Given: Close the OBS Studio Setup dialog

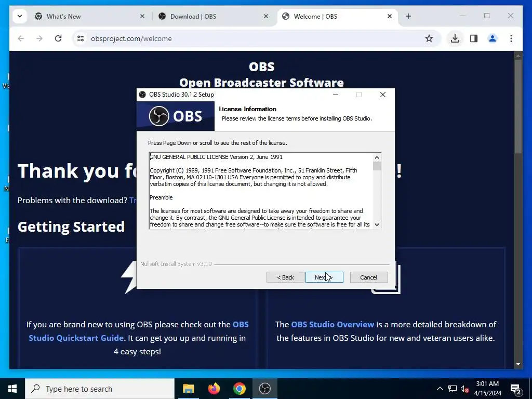Looking at the screenshot, I should (x=383, y=95).
